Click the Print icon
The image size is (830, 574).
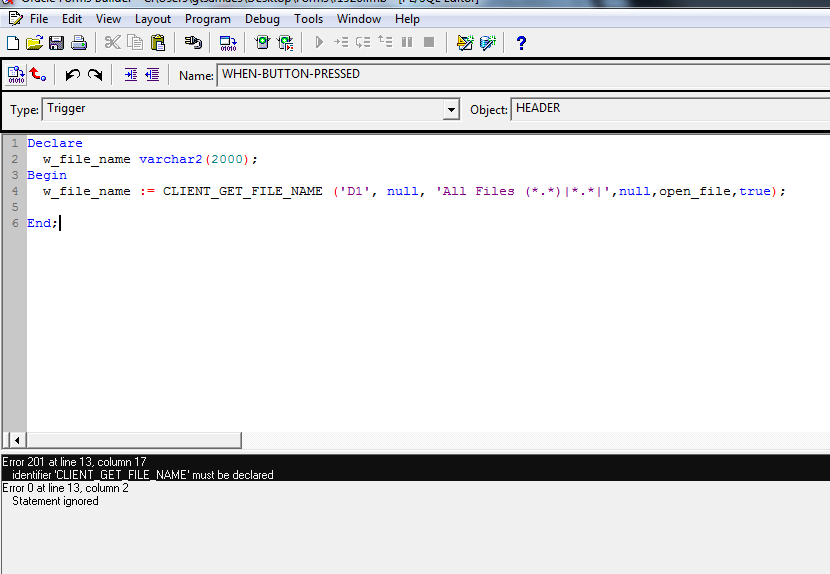coord(79,43)
